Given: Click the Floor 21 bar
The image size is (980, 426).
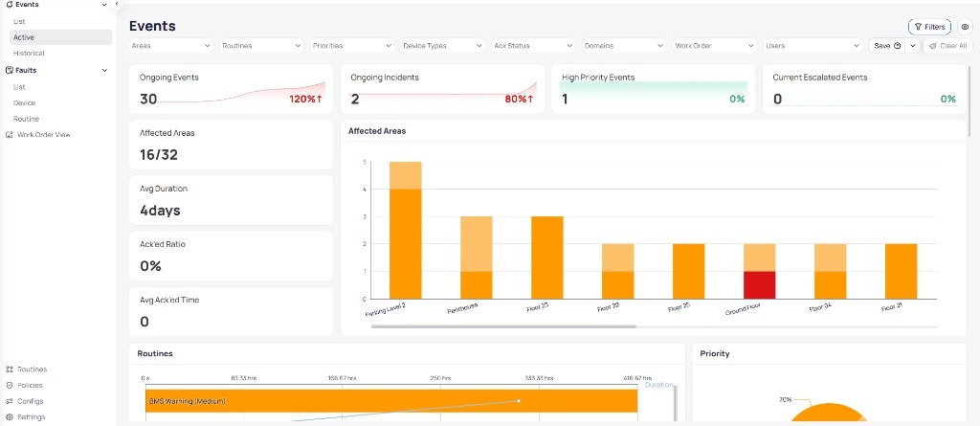Looking at the screenshot, I should click(902, 272).
